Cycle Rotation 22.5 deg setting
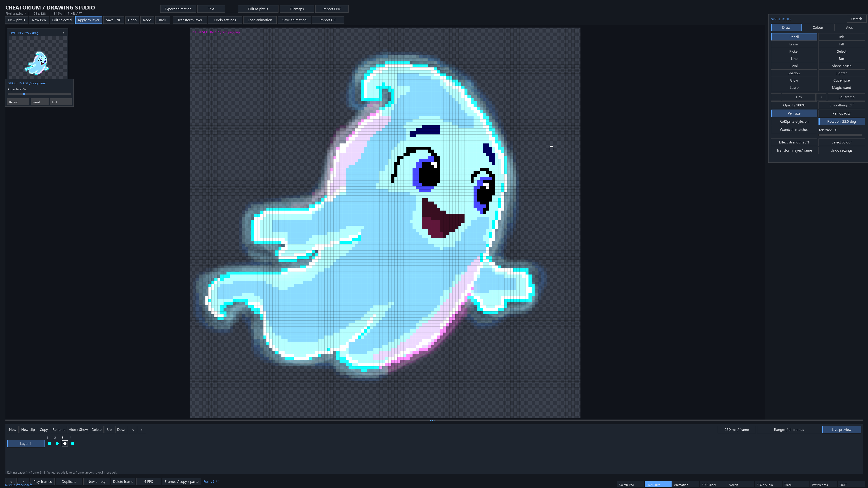Screen dimensions: 868x488 841,122
